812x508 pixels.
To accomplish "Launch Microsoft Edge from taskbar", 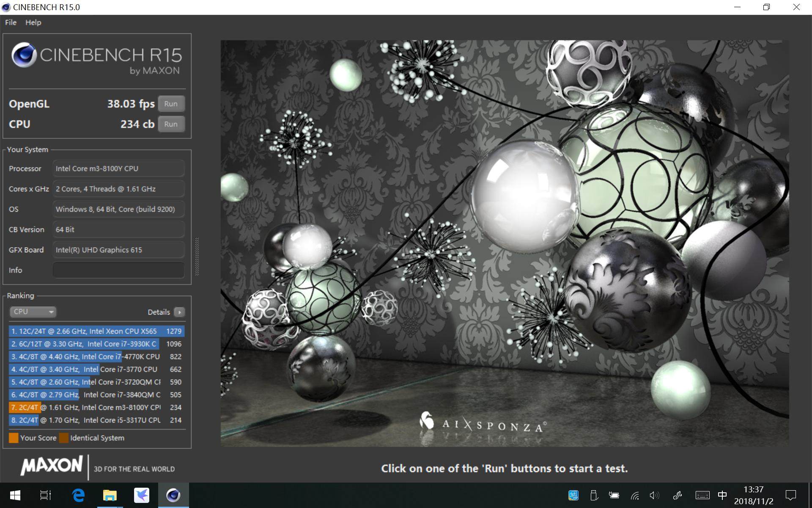I will [78, 495].
